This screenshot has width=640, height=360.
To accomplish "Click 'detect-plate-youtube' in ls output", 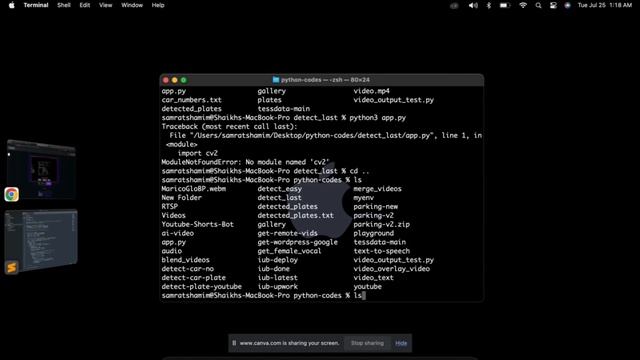I will tap(202, 287).
